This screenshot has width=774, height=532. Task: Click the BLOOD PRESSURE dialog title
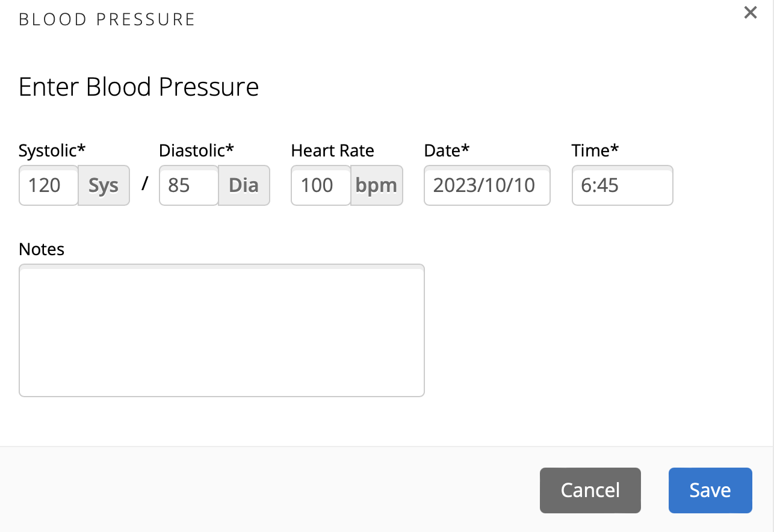pos(107,19)
